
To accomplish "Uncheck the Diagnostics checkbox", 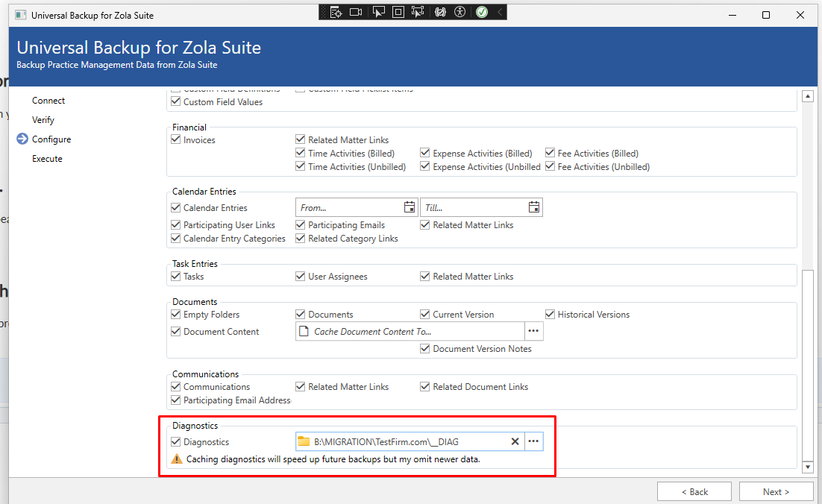I will click(x=176, y=441).
